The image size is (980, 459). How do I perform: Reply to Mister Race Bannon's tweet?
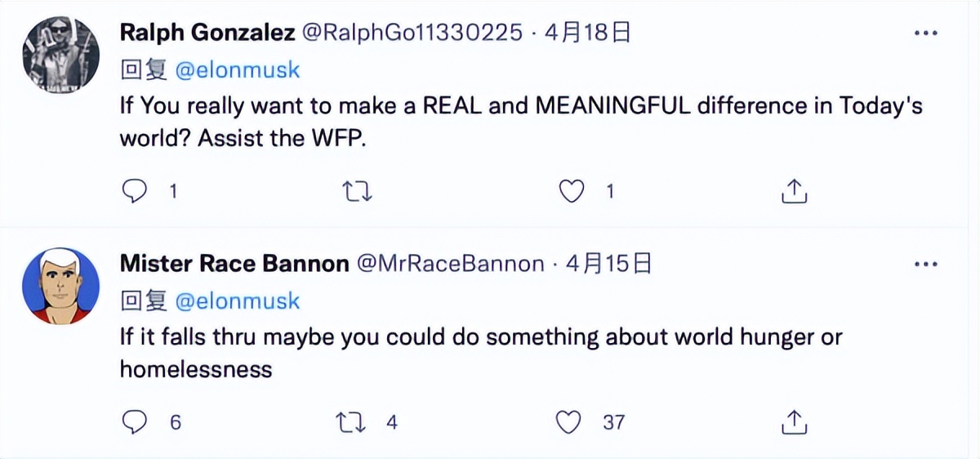[133, 422]
